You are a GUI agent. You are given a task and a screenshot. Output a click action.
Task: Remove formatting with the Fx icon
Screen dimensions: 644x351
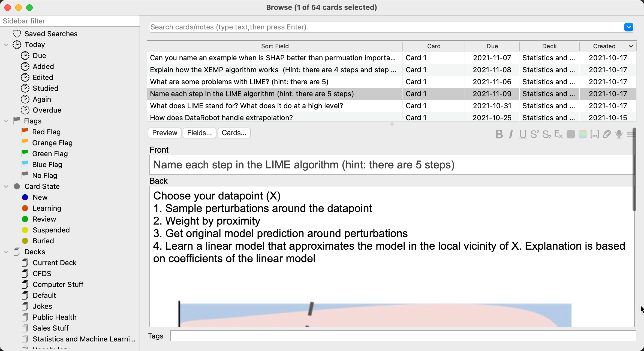(x=559, y=134)
